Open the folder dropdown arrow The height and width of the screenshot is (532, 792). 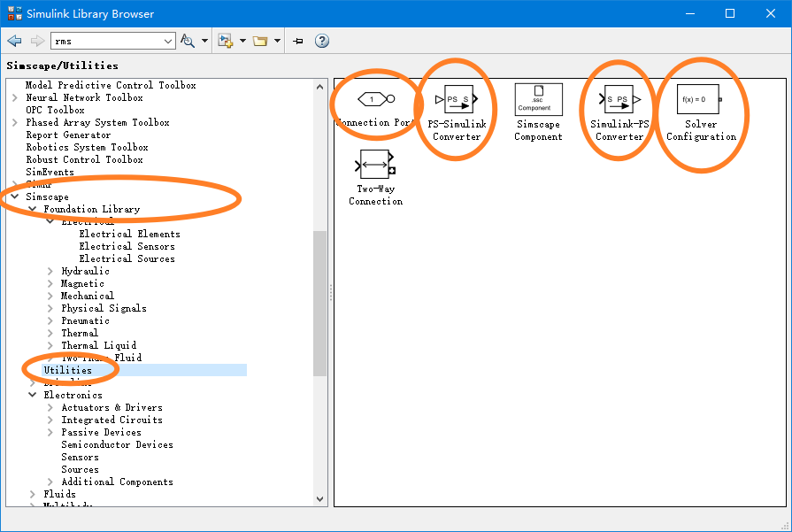[277, 41]
